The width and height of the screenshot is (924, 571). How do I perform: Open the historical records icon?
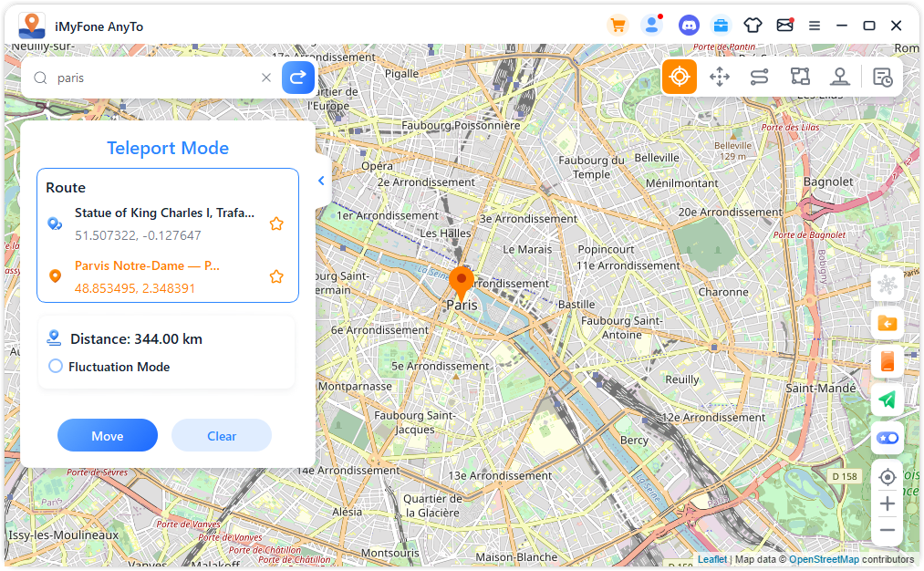(883, 77)
